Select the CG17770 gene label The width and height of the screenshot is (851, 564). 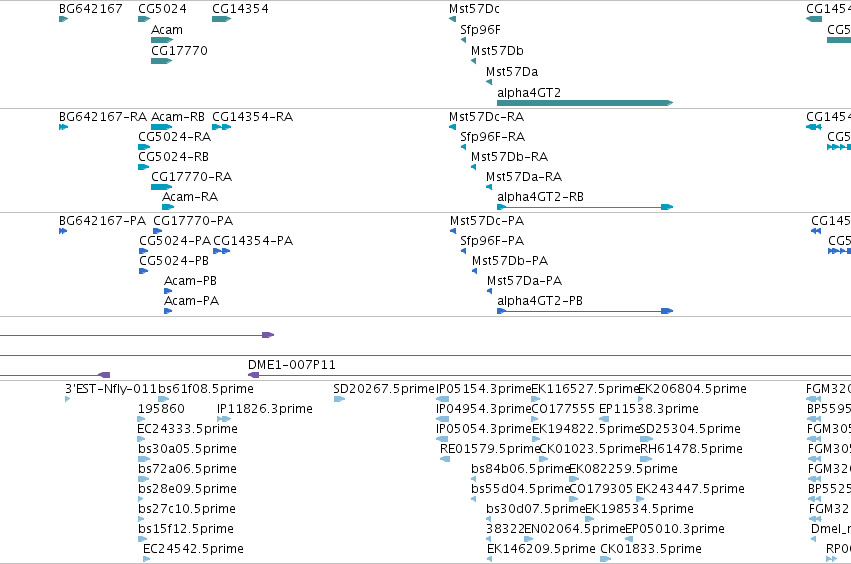pos(179,50)
